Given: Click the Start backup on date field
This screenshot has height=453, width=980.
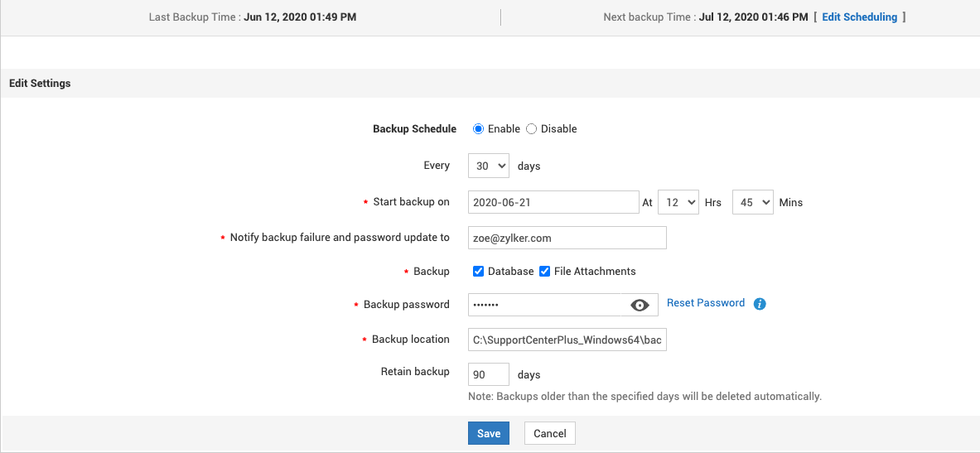Looking at the screenshot, I should 552,202.
